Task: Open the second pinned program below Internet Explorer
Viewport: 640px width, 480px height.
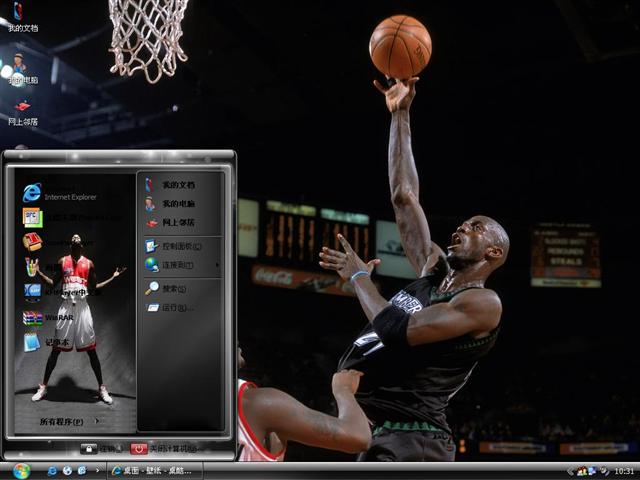Action: (33, 218)
